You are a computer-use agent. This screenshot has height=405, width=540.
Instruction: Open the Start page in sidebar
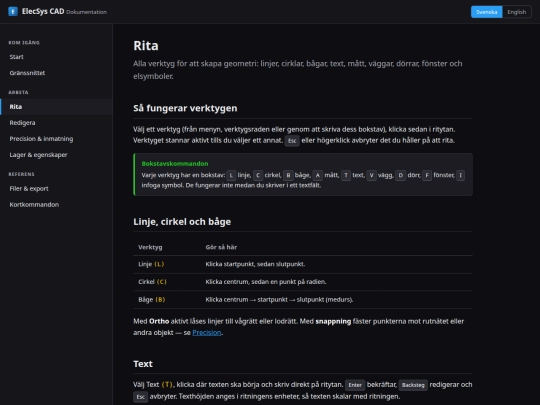tap(56, 57)
